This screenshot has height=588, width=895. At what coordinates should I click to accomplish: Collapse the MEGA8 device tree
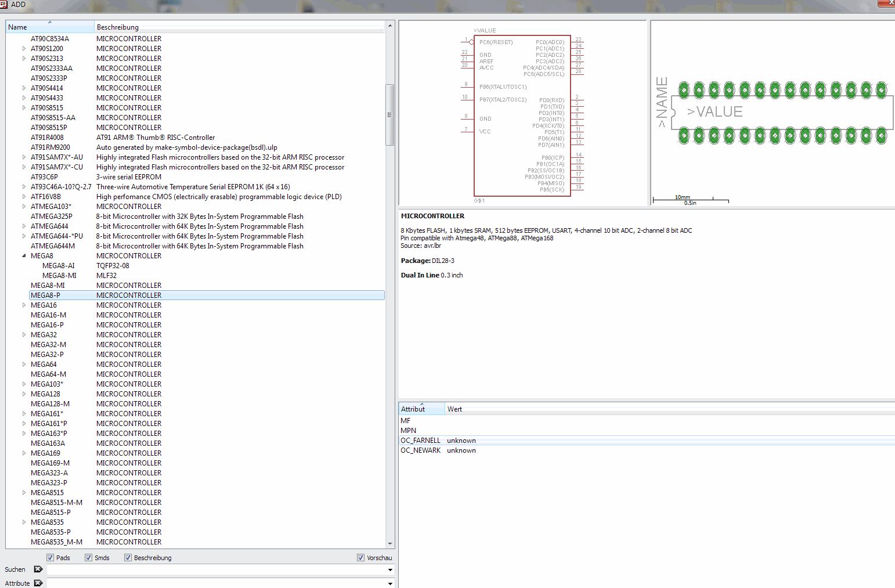pos(24,256)
